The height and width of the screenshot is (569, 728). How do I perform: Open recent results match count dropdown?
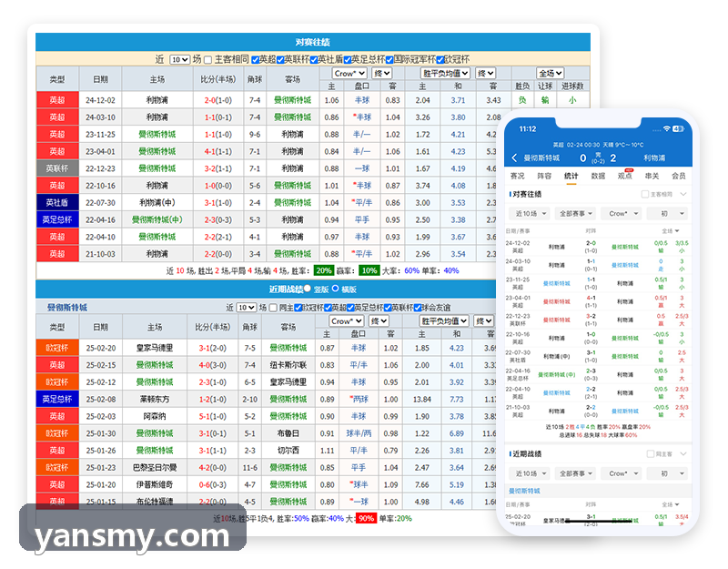click(246, 308)
